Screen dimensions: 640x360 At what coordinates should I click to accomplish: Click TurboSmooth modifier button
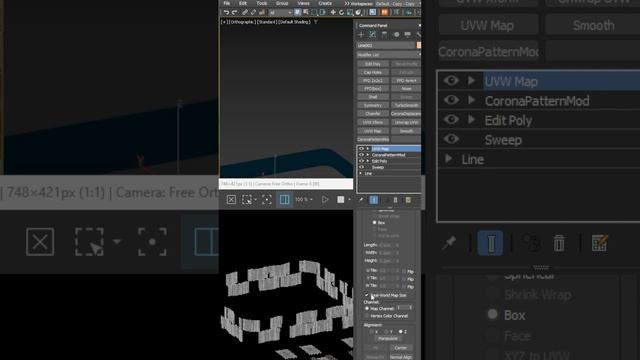pyautogui.click(x=406, y=105)
